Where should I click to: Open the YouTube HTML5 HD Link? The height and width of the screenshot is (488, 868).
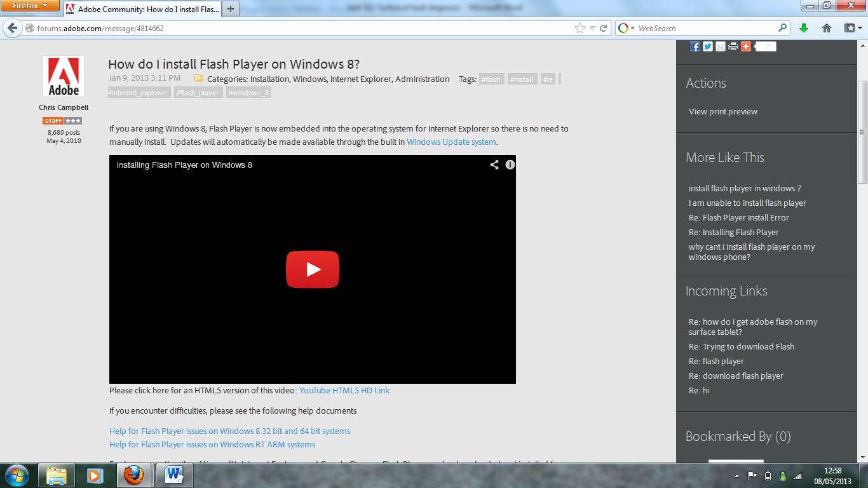tap(344, 390)
